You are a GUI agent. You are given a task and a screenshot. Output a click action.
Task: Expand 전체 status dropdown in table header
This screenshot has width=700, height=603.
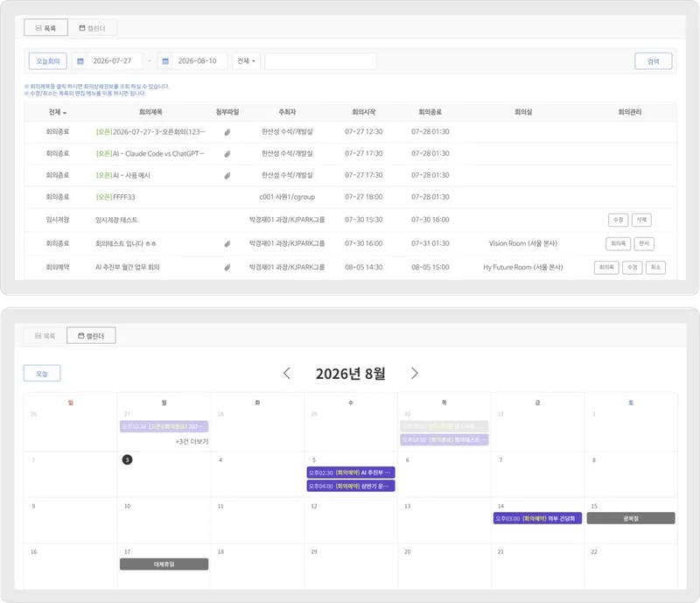tap(58, 112)
